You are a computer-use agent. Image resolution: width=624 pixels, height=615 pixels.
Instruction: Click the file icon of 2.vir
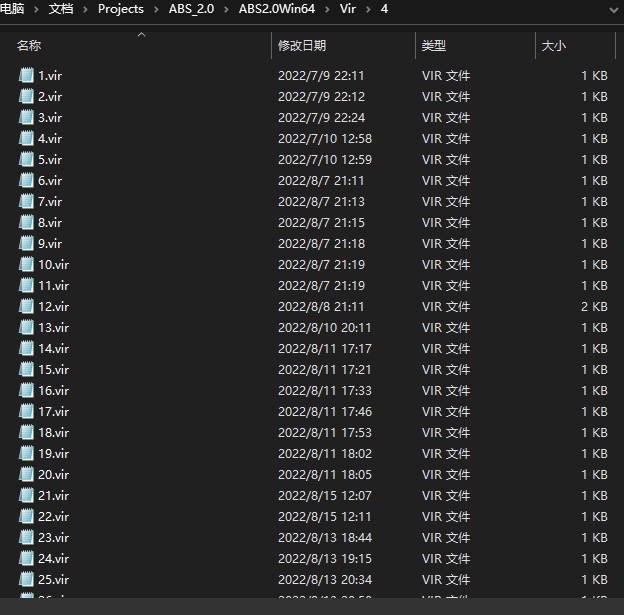(26, 96)
